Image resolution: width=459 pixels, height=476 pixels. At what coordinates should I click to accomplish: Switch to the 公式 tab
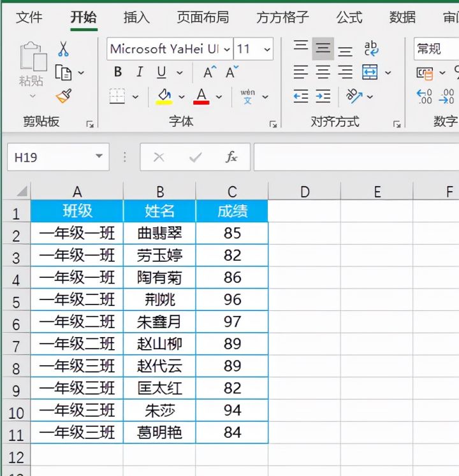pos(349,17)
